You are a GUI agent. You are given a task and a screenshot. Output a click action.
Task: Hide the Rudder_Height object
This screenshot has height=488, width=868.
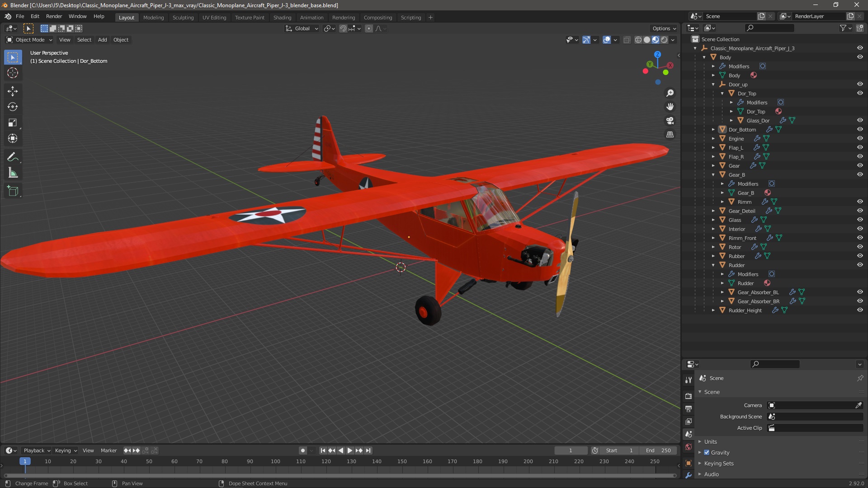point(860,310)
